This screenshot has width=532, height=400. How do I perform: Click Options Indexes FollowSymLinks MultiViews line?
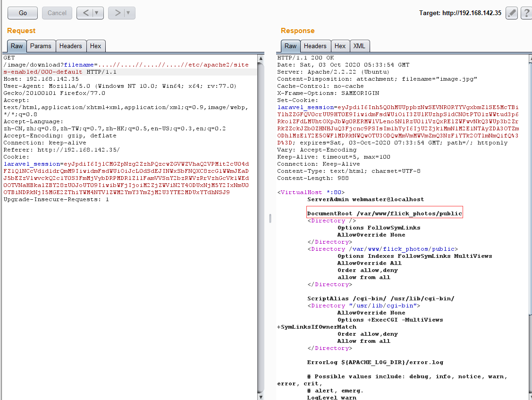[x=414, y=256]
